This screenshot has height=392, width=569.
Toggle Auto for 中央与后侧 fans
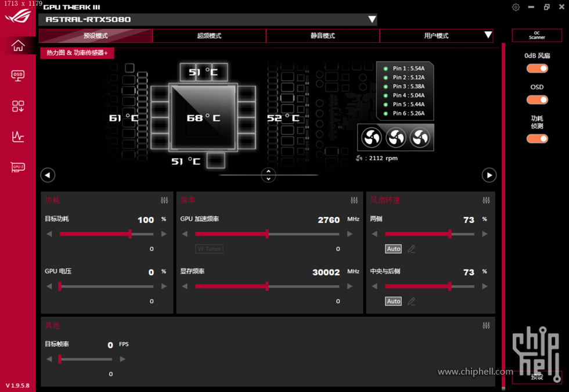tap(394, 301)
